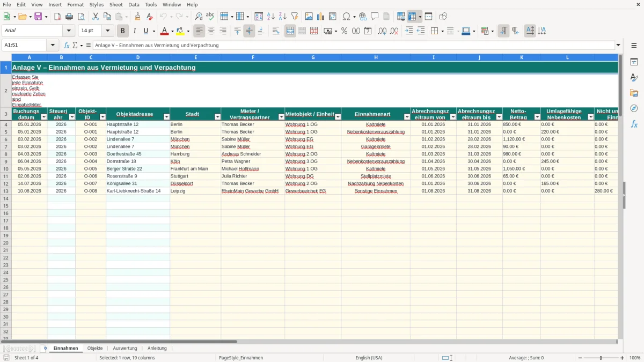The image size is (644, 362).
Task: Open the font size dropdown
Action: [x=107, y=31]
